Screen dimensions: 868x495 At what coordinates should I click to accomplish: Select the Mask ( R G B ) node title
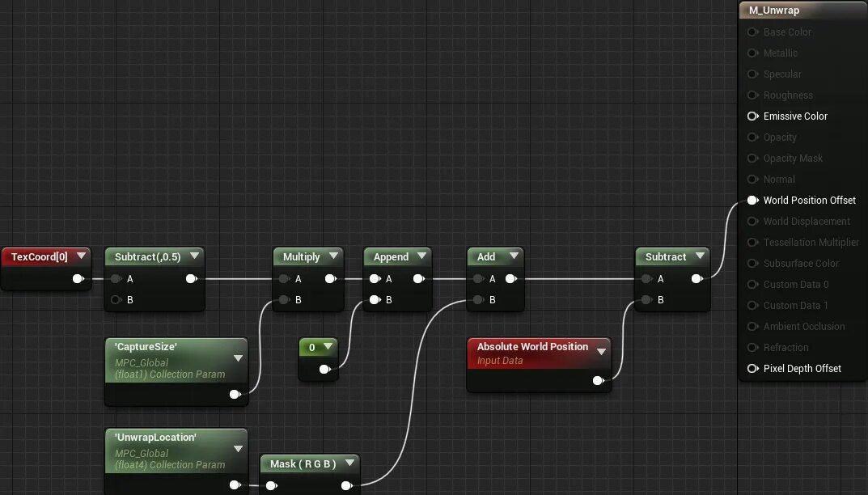tap(303, 464)
